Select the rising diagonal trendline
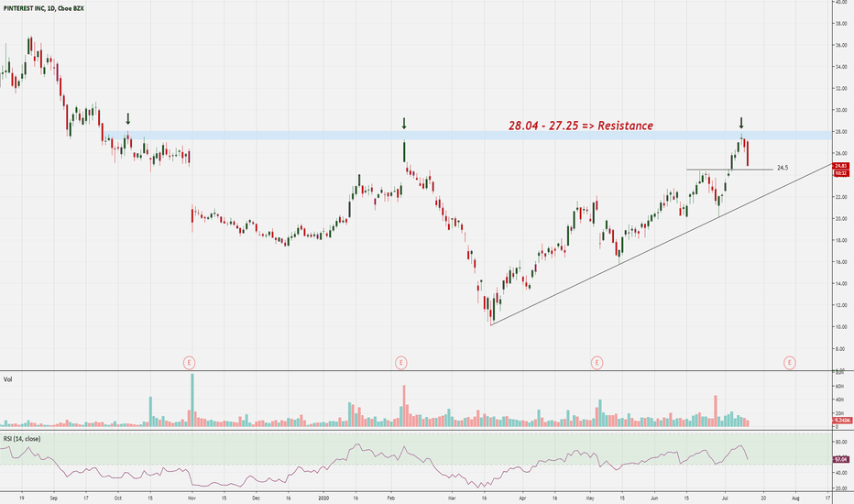The image size is (854, 504). (662, 244)
